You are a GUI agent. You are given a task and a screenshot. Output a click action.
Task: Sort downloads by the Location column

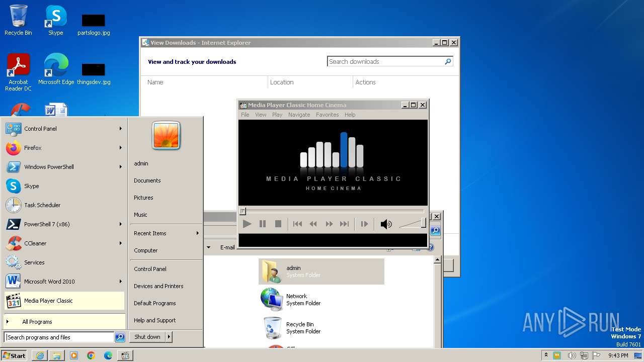click(310, 82)
